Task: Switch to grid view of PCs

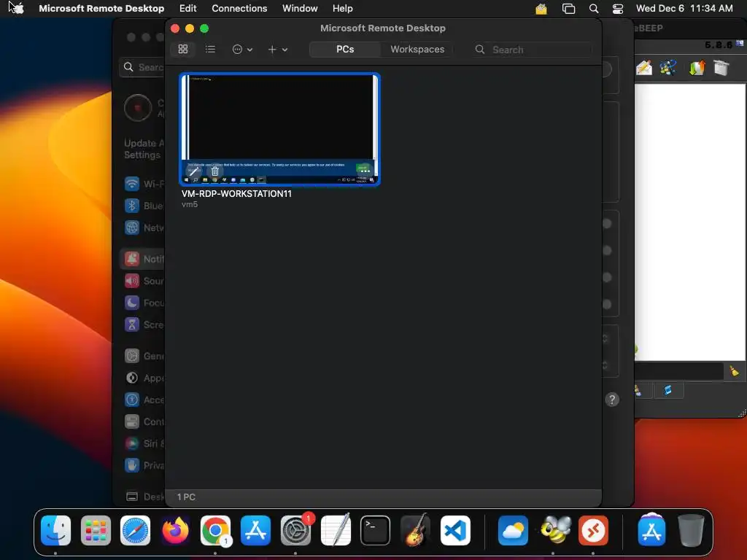Action: point(183,49)
